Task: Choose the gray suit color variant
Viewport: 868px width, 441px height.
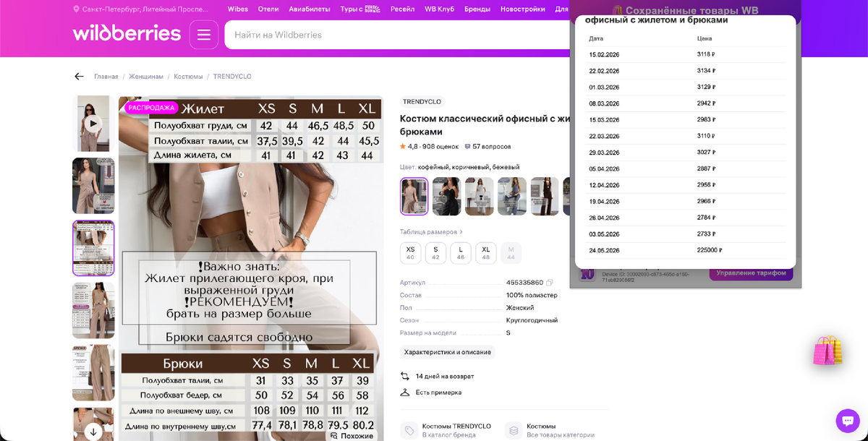Action: [x=511, y=197]
